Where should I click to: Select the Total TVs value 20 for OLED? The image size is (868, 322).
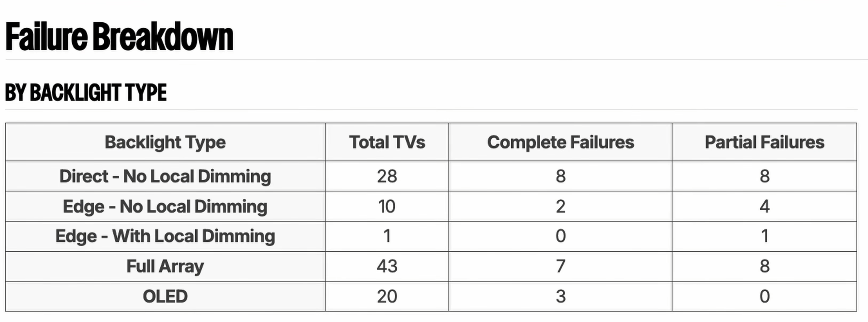click(387, 296)
